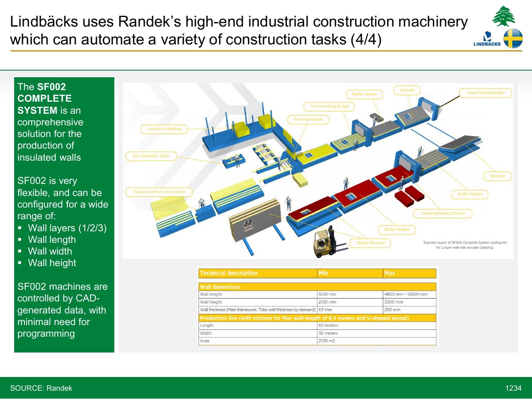The image size is (532, 399).
Task: Click the "Technical description" table header
Action: pyautogui.click(x=258, y=273)
